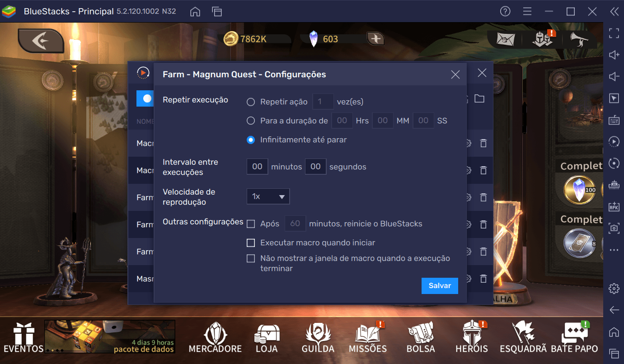Open the 1x playback speed dropdown
The height and width of the screenshot is (364, 624).
coord(268,196)
